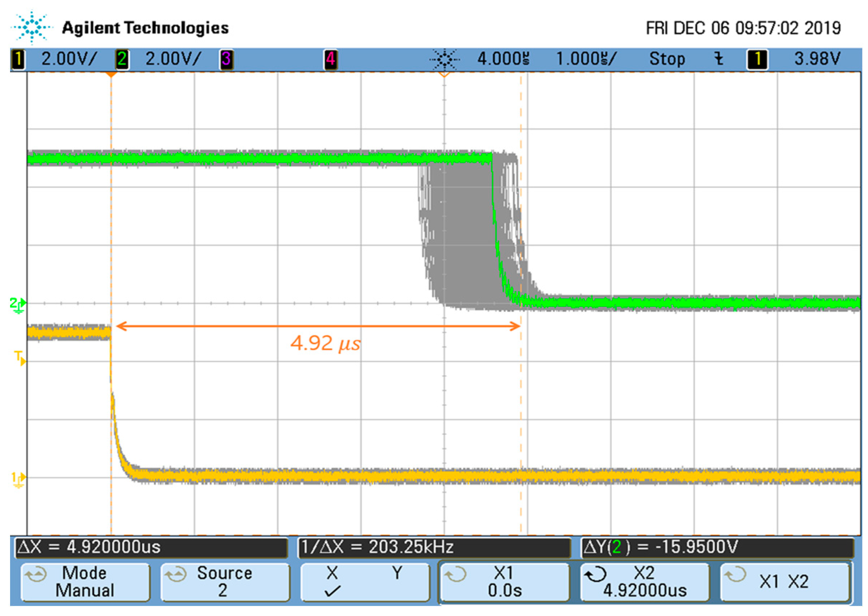Toggle the X cursor checkmark option
868x616 pixels.
tap(332, 582)
